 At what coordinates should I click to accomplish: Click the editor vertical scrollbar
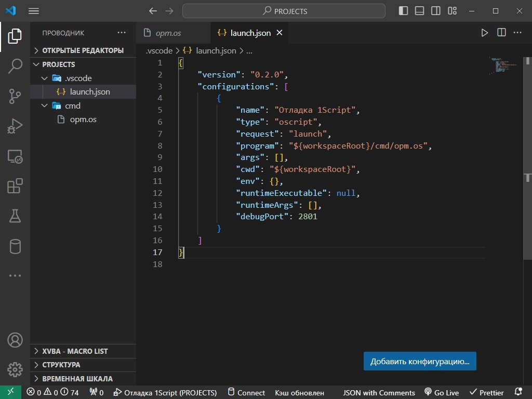point(528,158)
